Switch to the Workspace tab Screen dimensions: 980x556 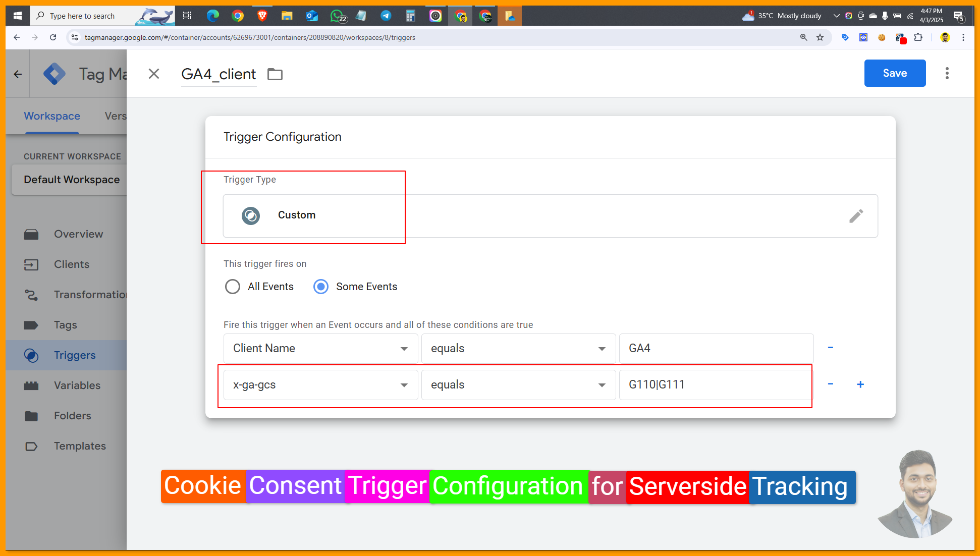point(52,116)
